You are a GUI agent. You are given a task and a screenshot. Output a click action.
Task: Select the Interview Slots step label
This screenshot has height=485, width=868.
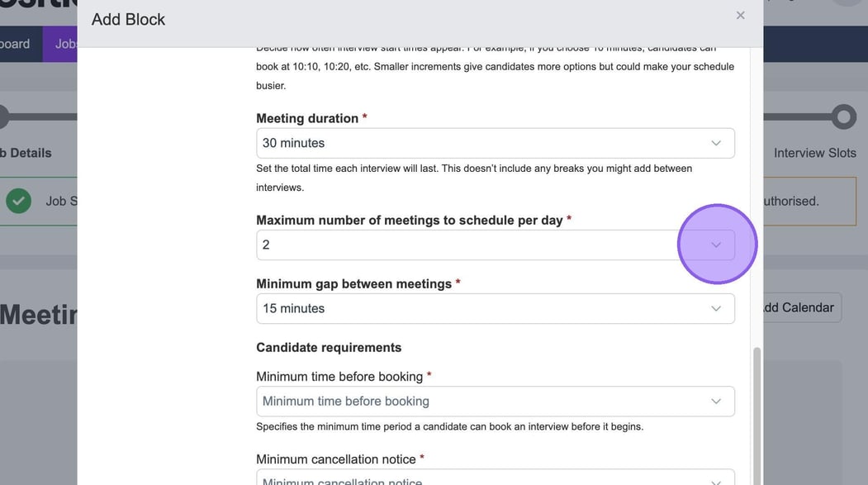[x=814, y=153]
